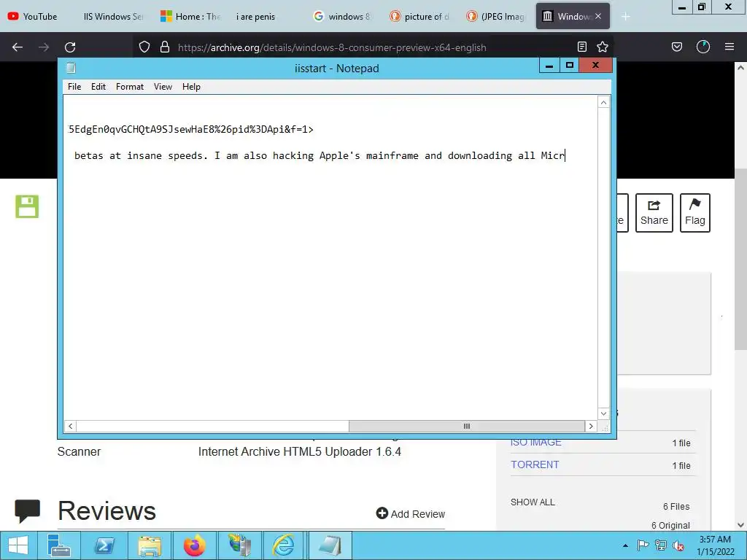Open Notepad Help menu
The height and width of the screenshot is (560, 747).
pos(192,87)
